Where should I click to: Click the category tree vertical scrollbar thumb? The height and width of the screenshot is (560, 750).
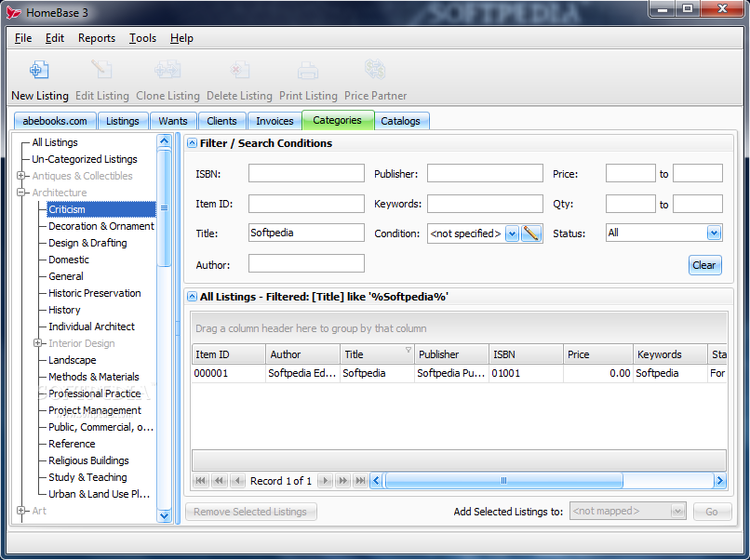pyautogui.click(x=164, y=208)
